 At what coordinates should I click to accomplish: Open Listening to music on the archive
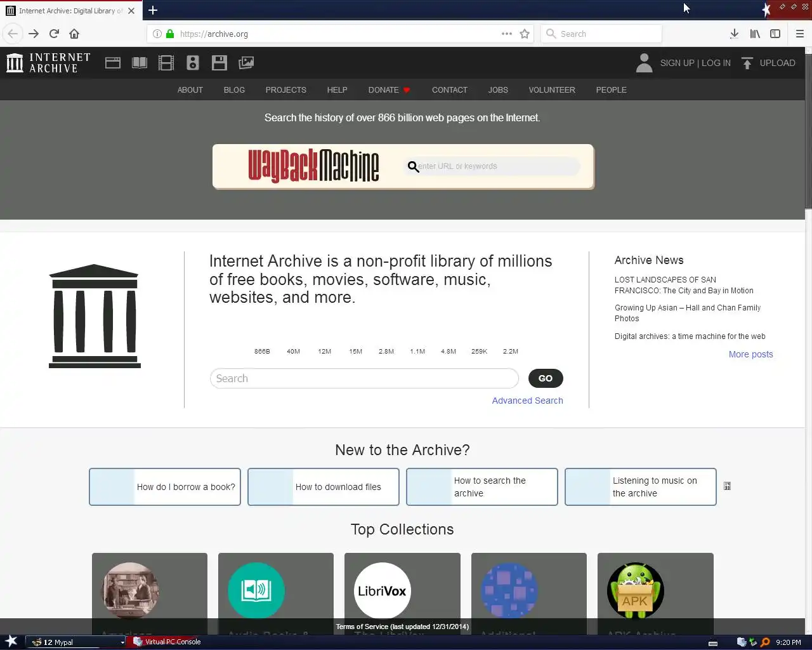[x=641, y=487]
